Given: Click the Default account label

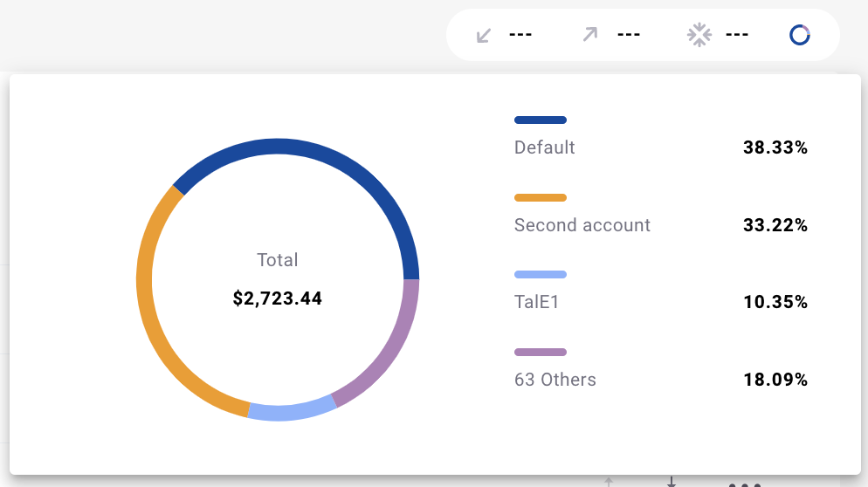Looking at the screenshot, I should click(x=545, y=147).
